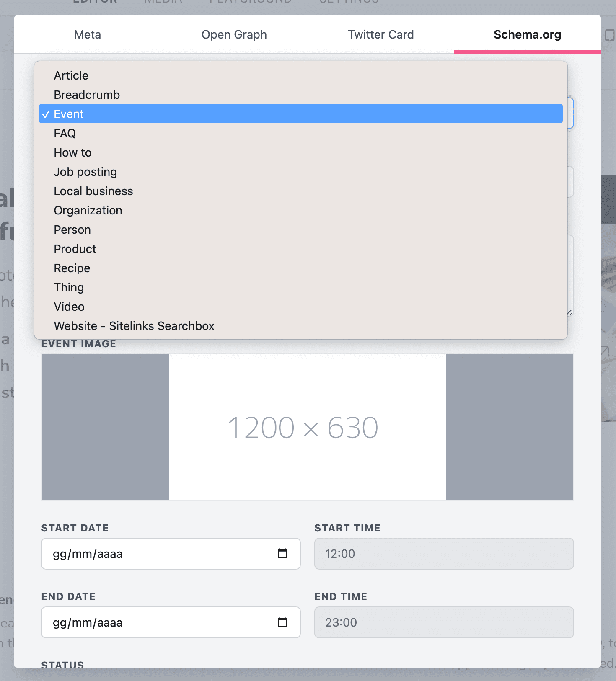Select the Schema.org tab

pos(527,34)
